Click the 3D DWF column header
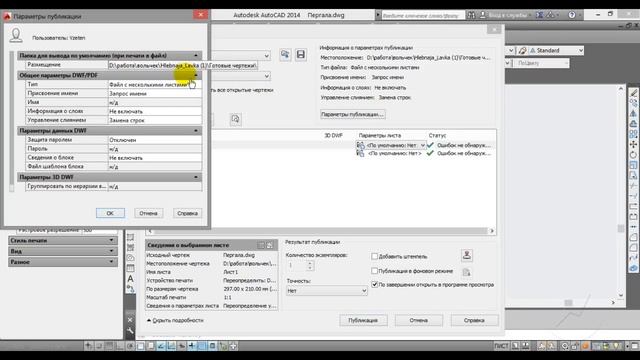The width and height of the screenshot is (640, 360). pyautogui.click(x=333, y=135)
